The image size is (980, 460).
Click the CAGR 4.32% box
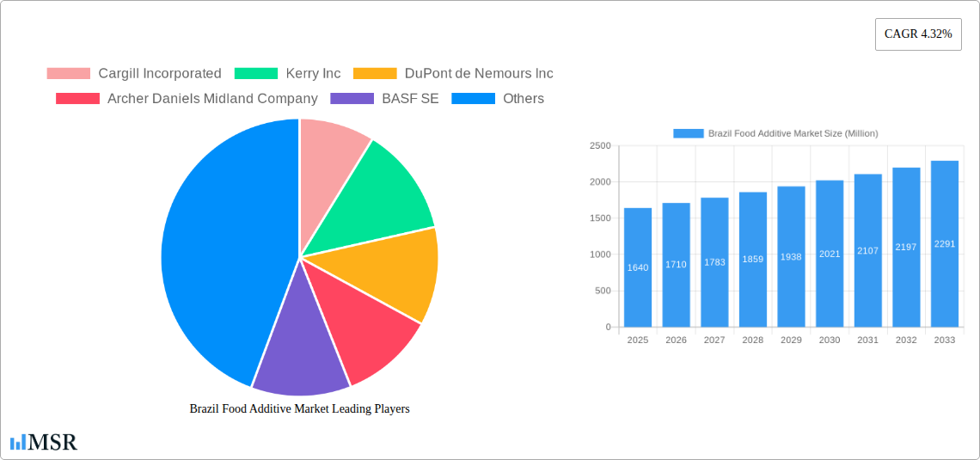click(918, 34)
